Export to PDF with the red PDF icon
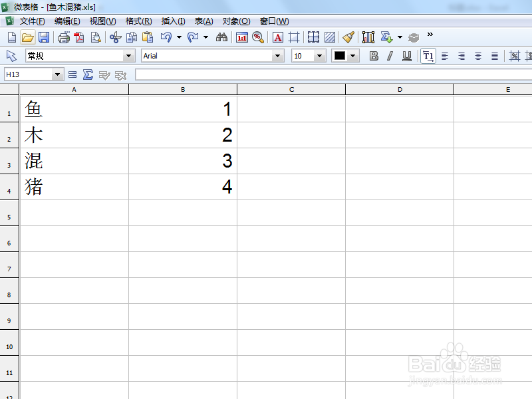Image resolution: width=532 pixels, height=399 pixels. pyautogui.click(x=79, y=37)
